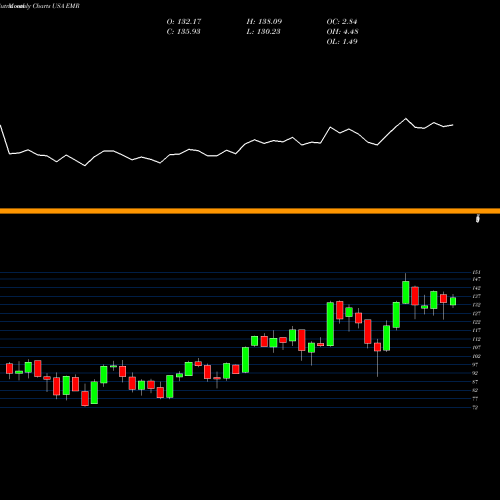Click the 'Charts USA EMR' title text

(x=56, y=6)
